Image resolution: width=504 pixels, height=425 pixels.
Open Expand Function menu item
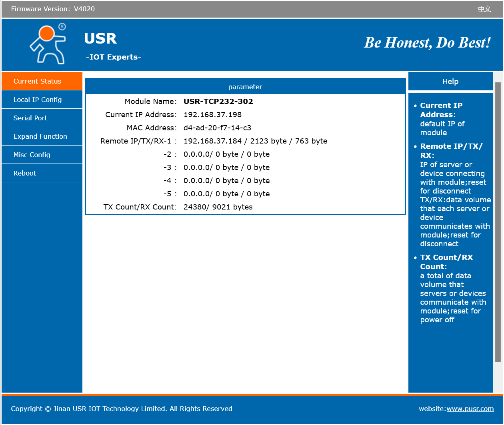pos(42,136)
